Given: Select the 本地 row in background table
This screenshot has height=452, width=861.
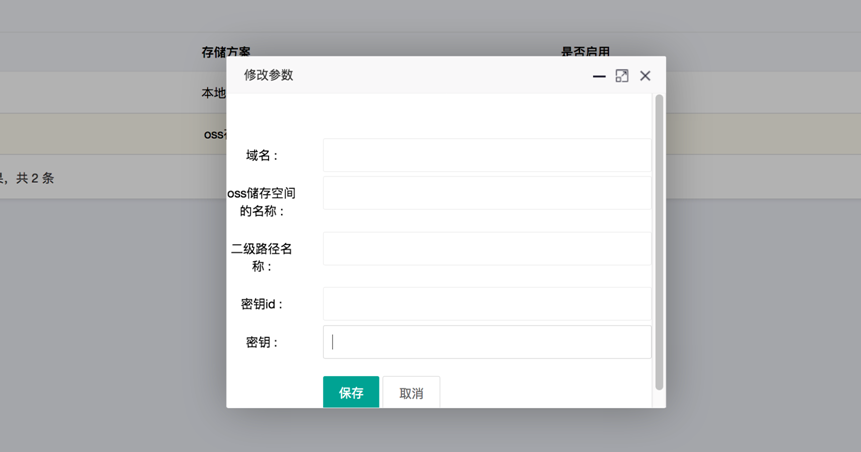Looking at the screenshot, I should [213, 93].
